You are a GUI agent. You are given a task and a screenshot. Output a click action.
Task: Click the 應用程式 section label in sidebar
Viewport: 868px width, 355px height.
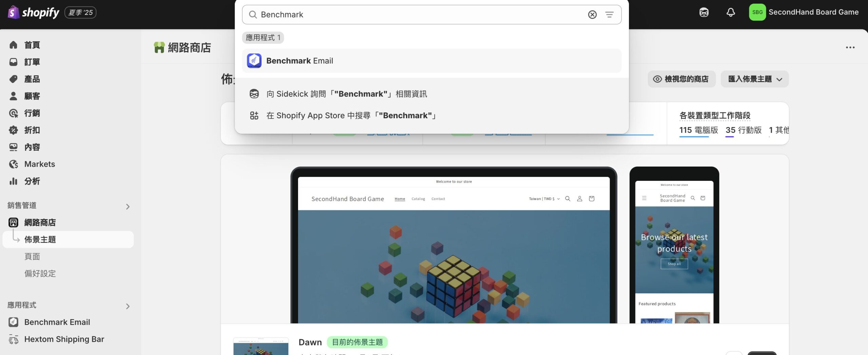(x=22, y=305)
